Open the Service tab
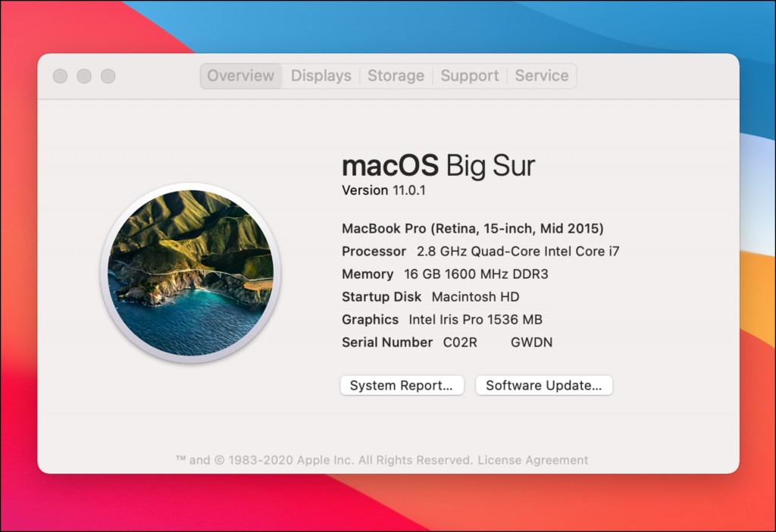The image size is (776, 532). click(x=541, y=76)
